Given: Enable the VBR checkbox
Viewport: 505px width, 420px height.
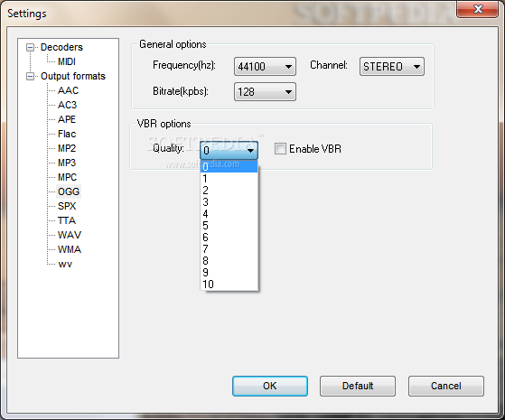Looking at the screenshot, I should [280, 149].
